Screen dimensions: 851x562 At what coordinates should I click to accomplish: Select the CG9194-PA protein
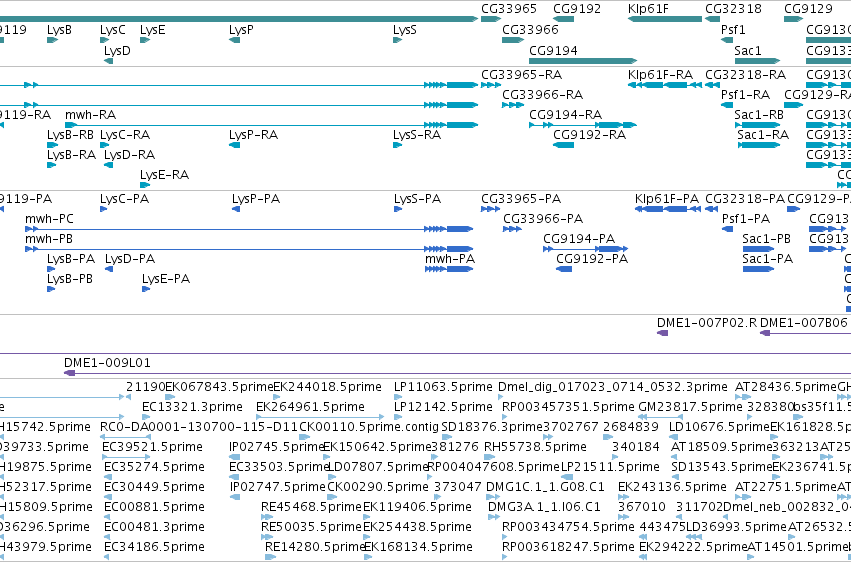coord(586,249)
